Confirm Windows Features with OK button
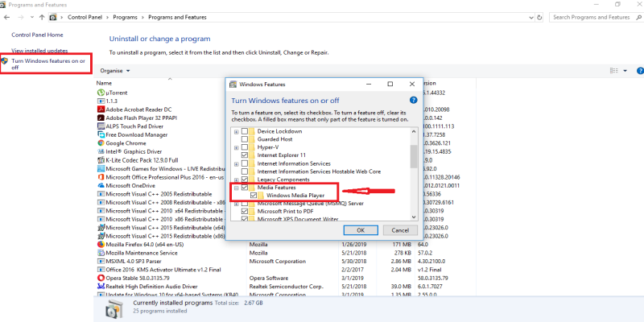This screenshot has height=322, width=644. tap(361, 230)
